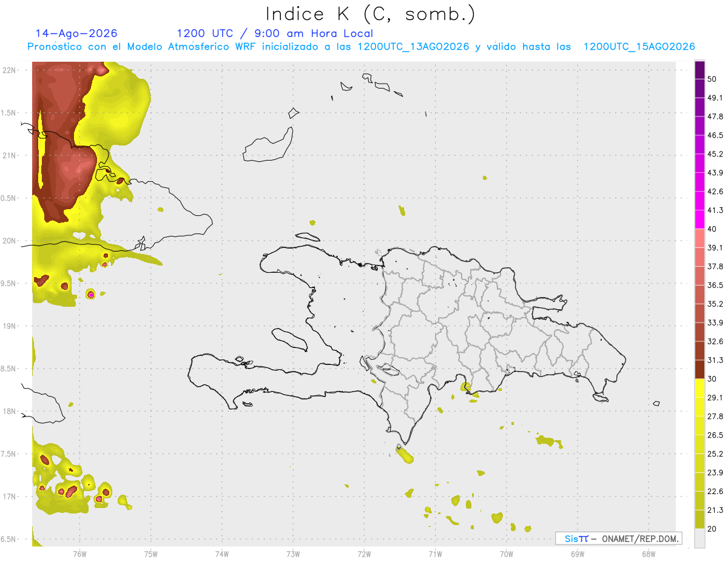Select the latitude label "20N"
The height and width of the screenshot is (562, 728).
coord(10,241)
